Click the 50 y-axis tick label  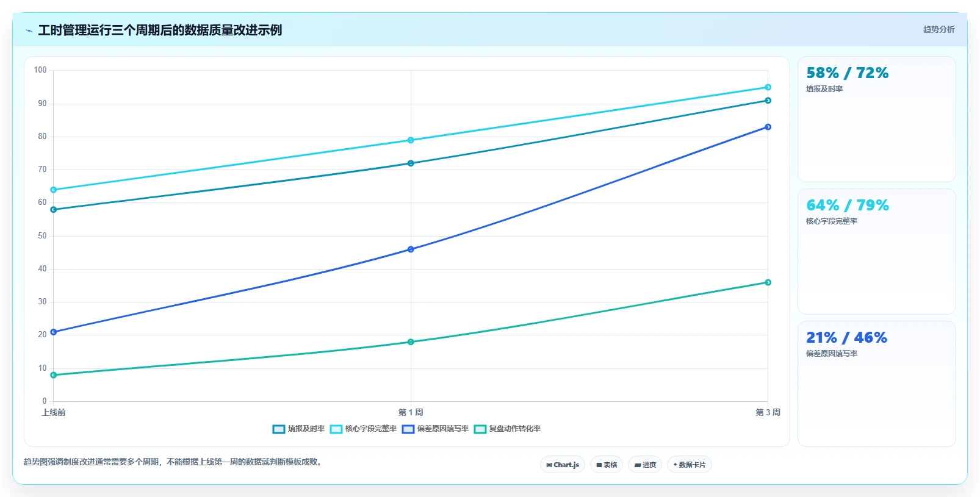pos(42,236)
